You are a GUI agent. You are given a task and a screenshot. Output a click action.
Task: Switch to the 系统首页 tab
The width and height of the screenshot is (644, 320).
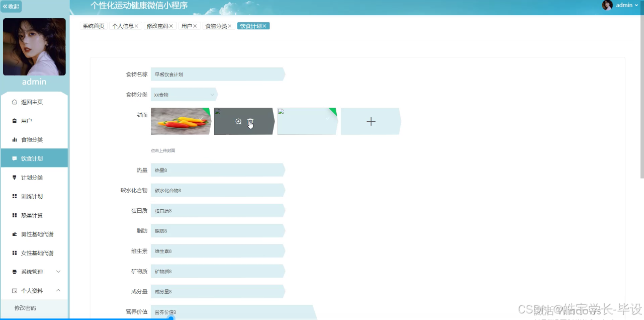[x=94, y=26]
